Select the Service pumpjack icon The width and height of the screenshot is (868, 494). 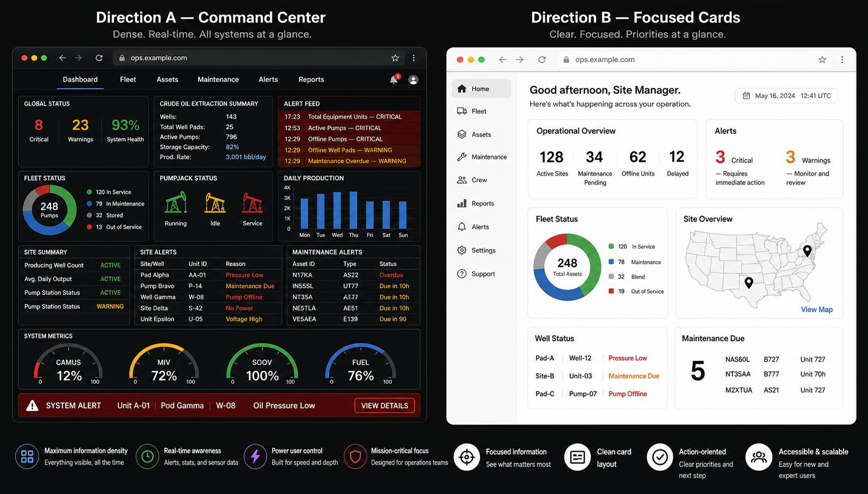[x=252, y=202]
